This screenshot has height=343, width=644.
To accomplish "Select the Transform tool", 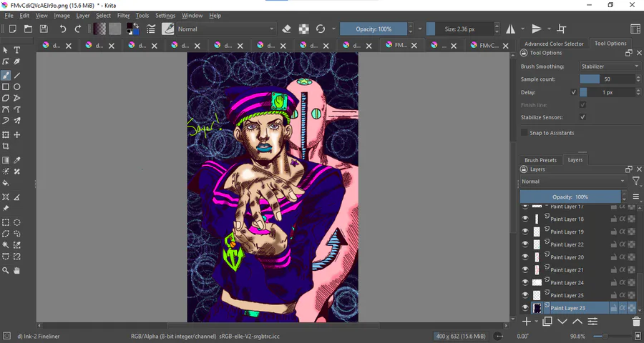I will click(x=6, y=134).
